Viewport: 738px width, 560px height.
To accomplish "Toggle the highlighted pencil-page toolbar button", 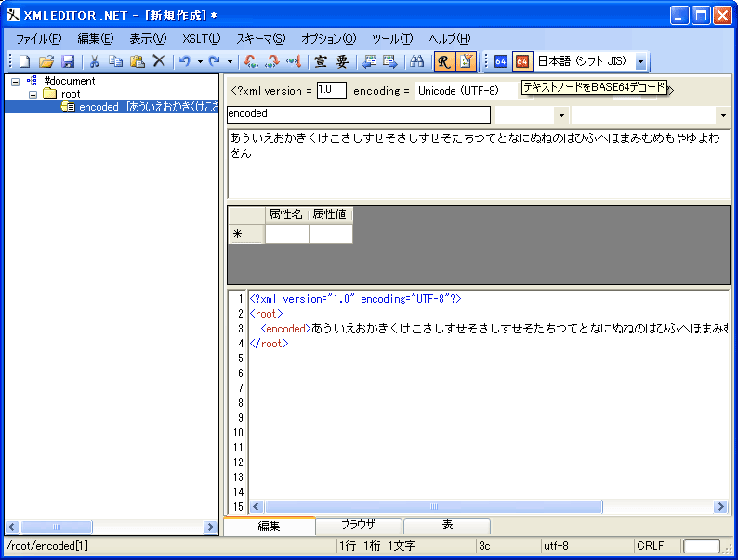I will click(x=466, y=61).
